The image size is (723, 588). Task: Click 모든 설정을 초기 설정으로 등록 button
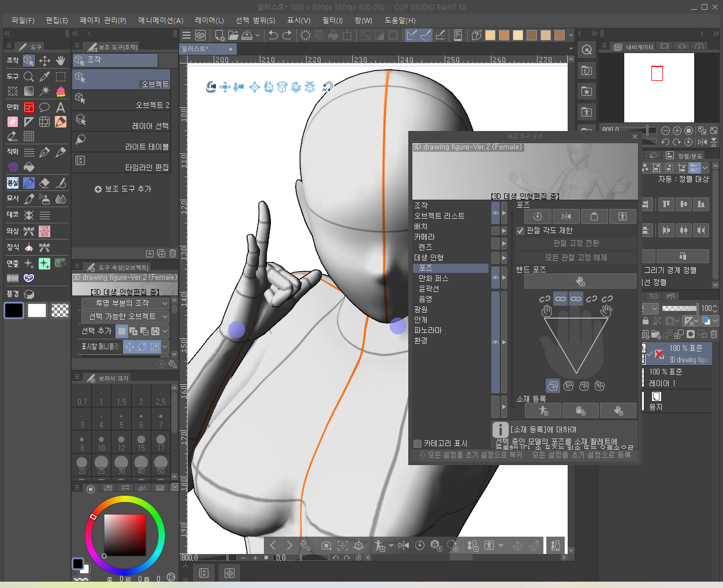(581, 455)
